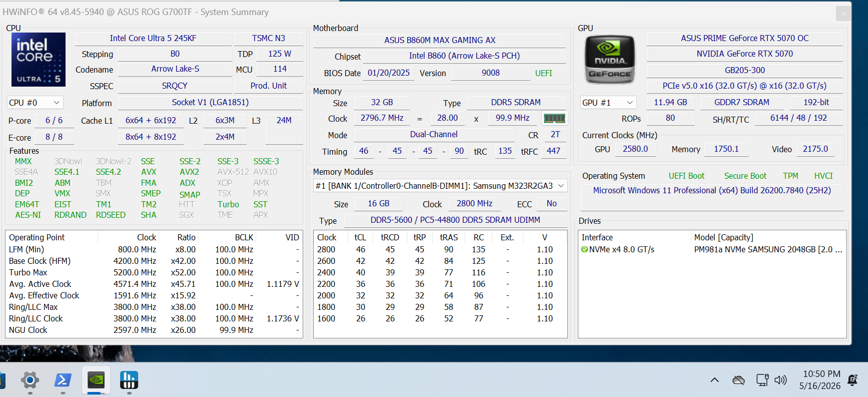Click the AVX2 feature flag
Image resolution: width=868 pixels, height=397 pixels.
189,172
